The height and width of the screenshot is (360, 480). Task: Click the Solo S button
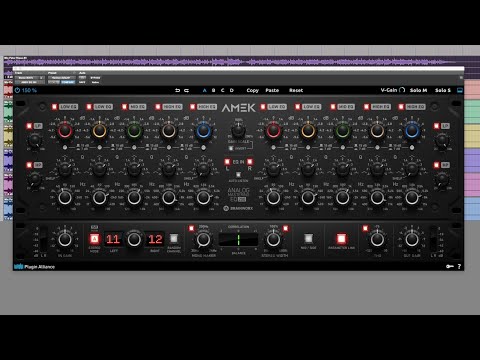[x=443, y=90]
